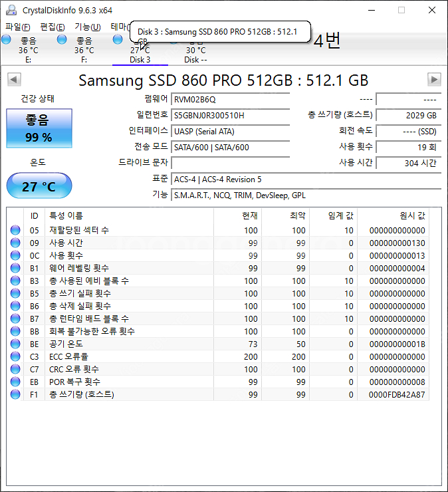Click status orb for row C3
The width and height of the screenshot is (448, 492).
pos(15,356)
